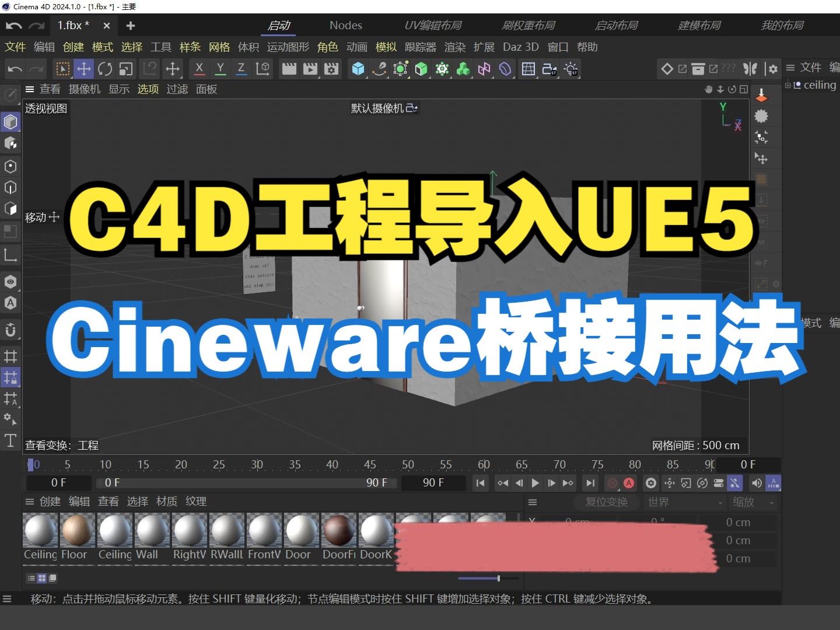
Task: Select the Model mode cube icon on left
Action: tap(10, 121)
